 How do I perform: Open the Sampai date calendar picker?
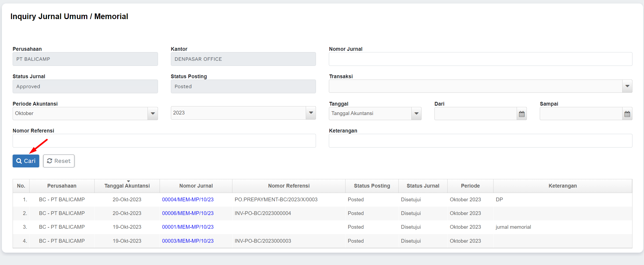click(627, 114)
